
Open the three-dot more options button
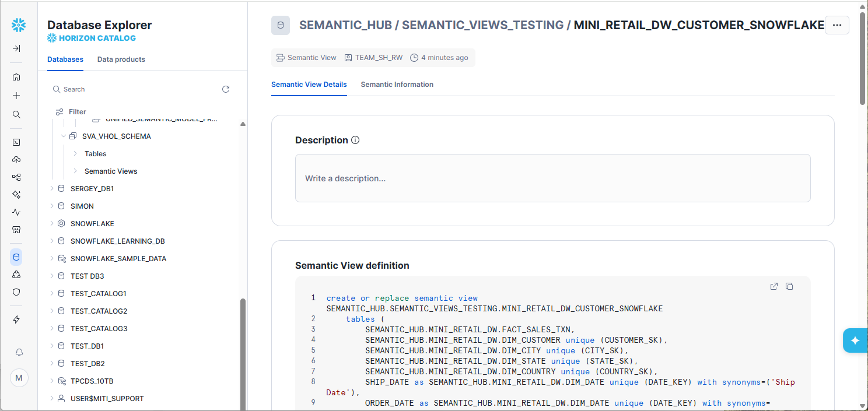click(837, 25)
